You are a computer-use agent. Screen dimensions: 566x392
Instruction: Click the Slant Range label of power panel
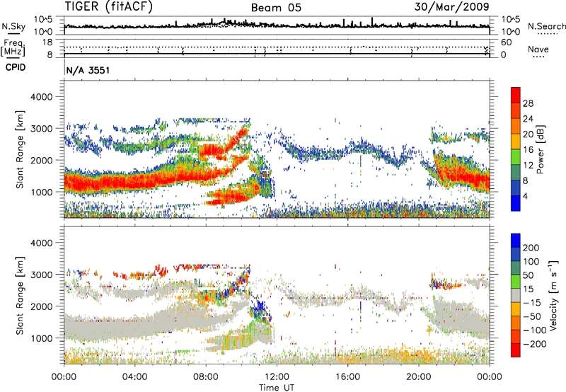(20, 149)
